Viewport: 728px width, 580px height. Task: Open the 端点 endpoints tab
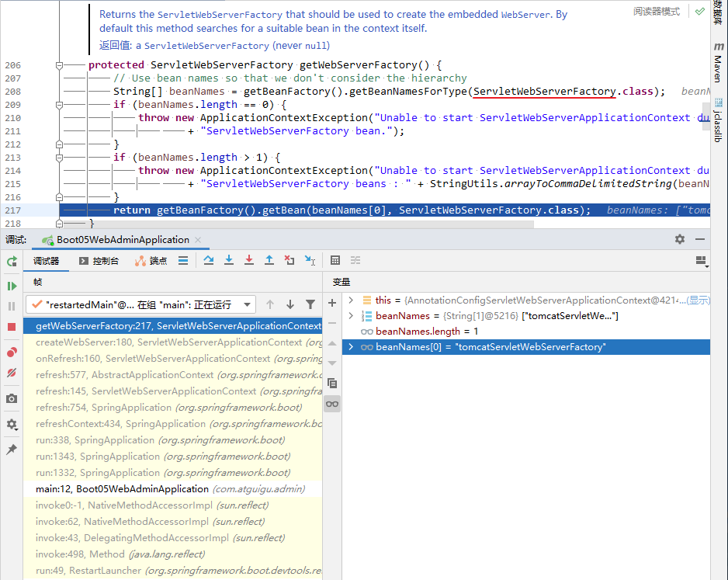click(x=151, y=261)
